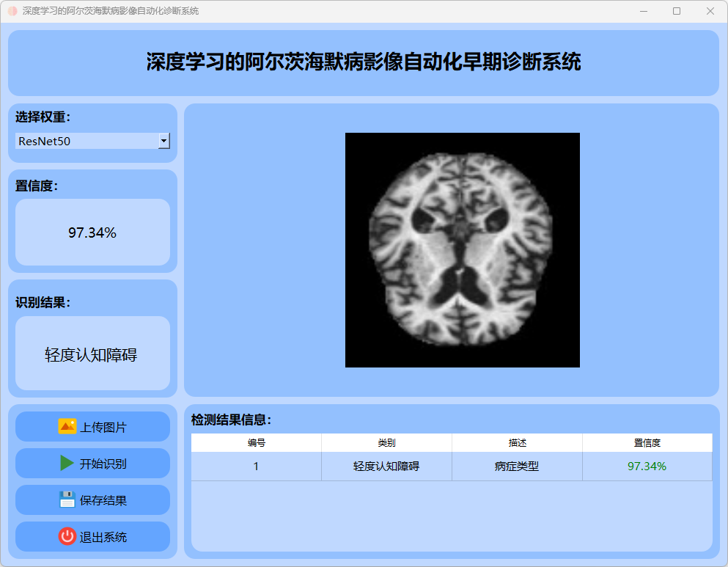The image size is (728, 567).
Task: Click the main system title heading
Action: pyautogui.click(x=364, y=62)
